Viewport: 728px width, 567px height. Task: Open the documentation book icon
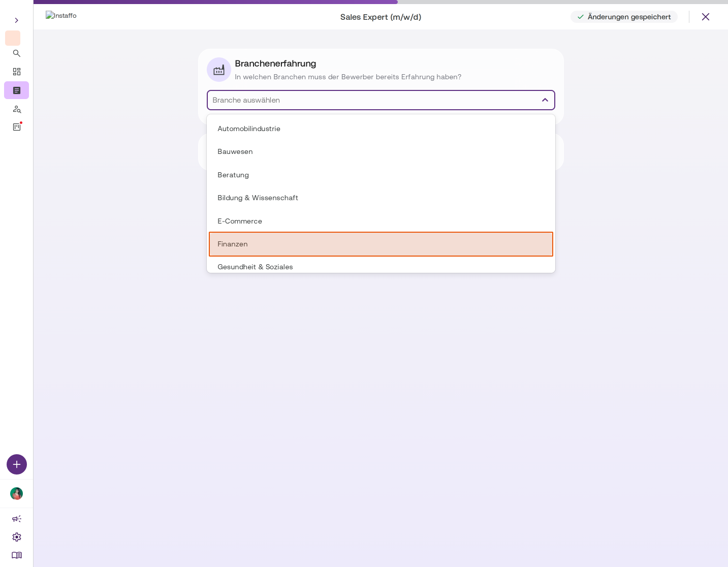(17, 555)
